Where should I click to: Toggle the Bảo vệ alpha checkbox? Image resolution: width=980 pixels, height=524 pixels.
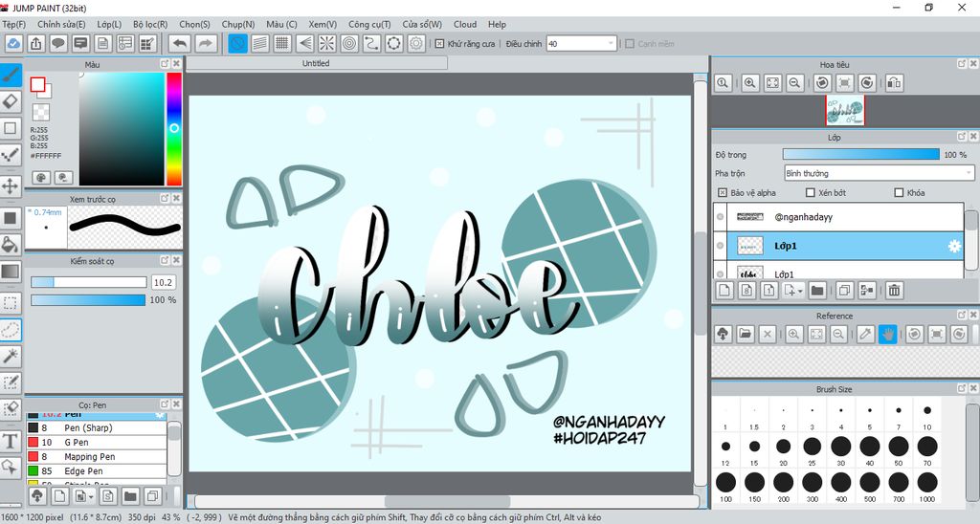723,192
